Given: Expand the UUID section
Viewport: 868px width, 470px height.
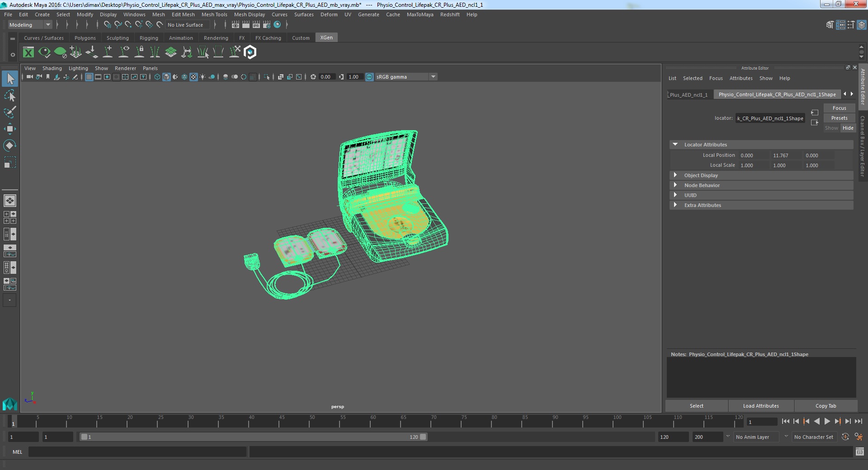Looking at the screenshot, I should tap(675, 195).
